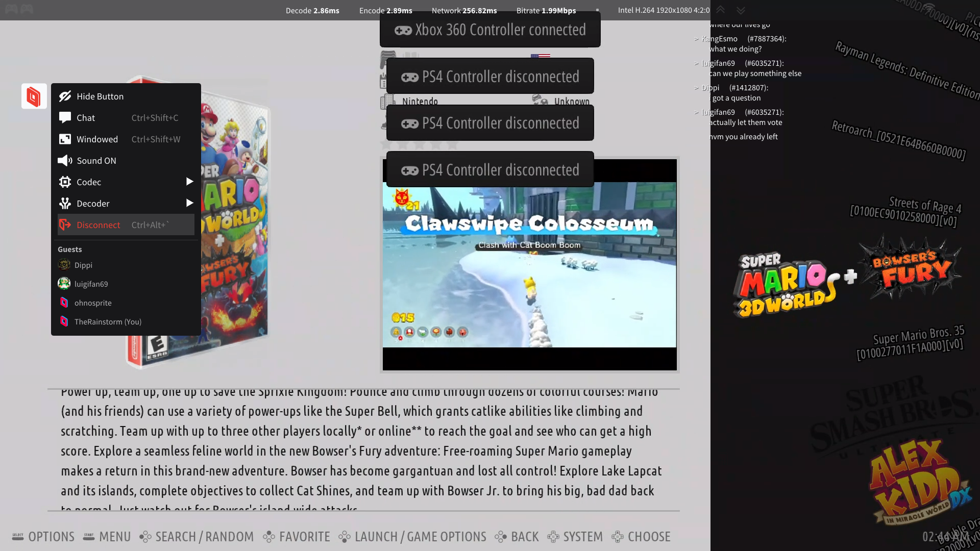Click the speaker icon beside Sound ON
980x551 pixels.
coord(65,161)
